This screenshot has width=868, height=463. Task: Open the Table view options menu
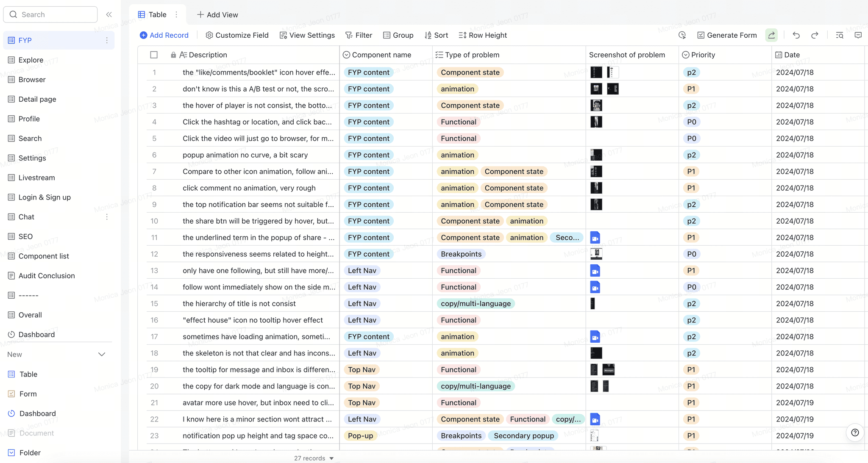pos(176,14)
